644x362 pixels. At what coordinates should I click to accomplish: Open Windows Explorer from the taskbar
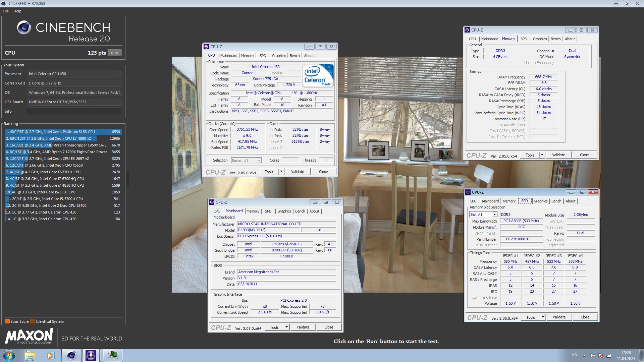(x=30, y=355)
